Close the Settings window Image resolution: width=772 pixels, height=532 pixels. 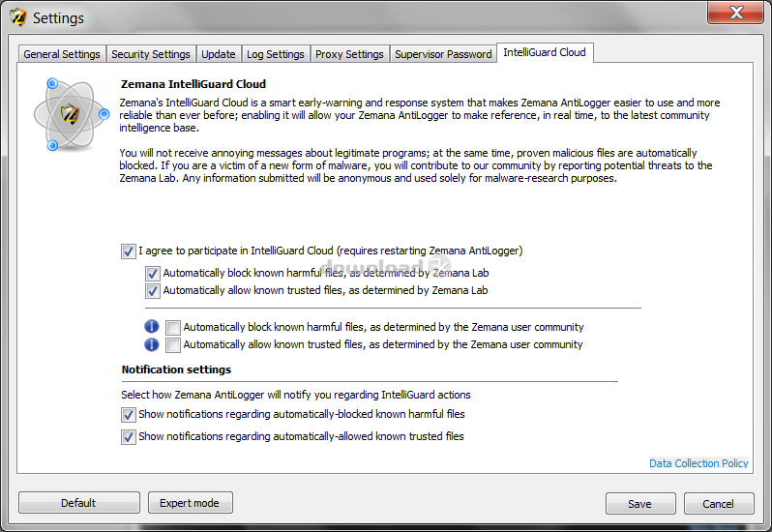[735, 13]
